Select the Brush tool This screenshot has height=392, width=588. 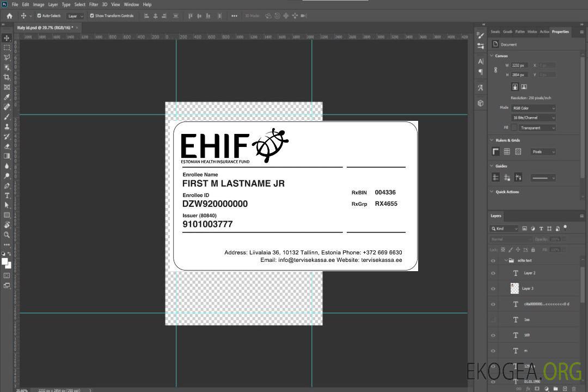point(7,117)
